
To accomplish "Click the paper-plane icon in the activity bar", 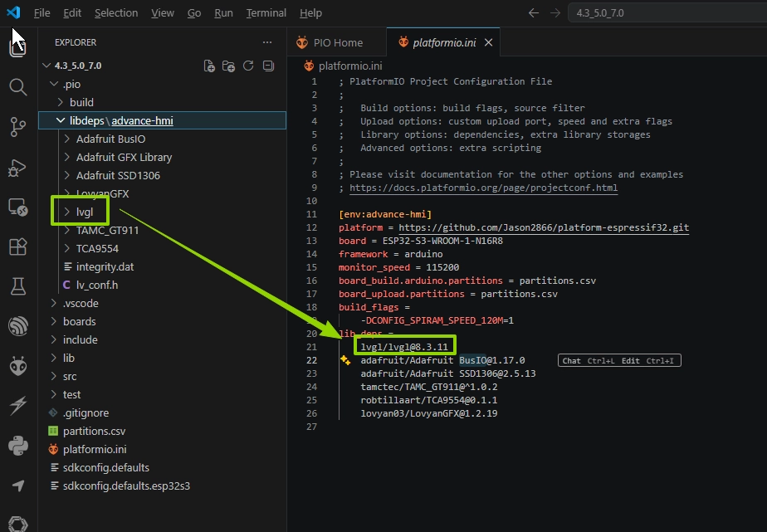I will tap(18, 485).
